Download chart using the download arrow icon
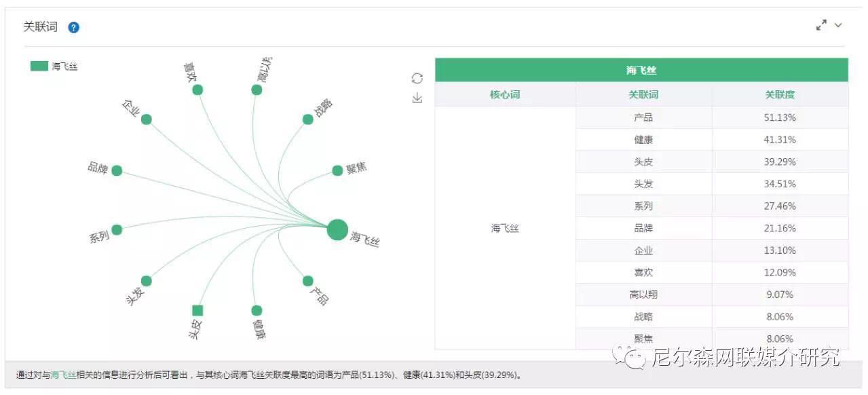 pos(417,99)
